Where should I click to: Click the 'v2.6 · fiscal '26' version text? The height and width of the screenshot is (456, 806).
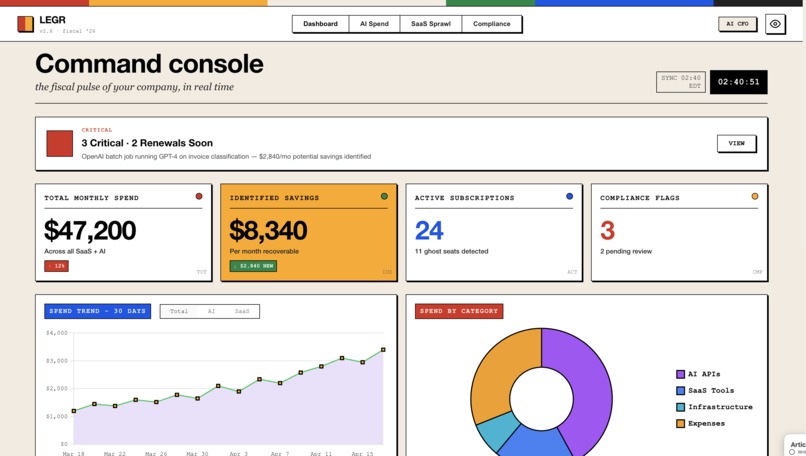point(67,31)
